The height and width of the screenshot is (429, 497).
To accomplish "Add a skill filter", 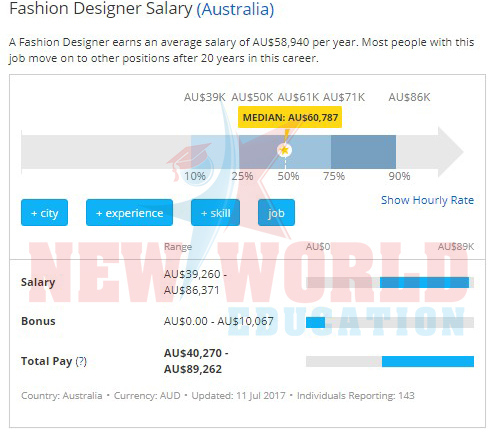I will click(x=215, y=213).
